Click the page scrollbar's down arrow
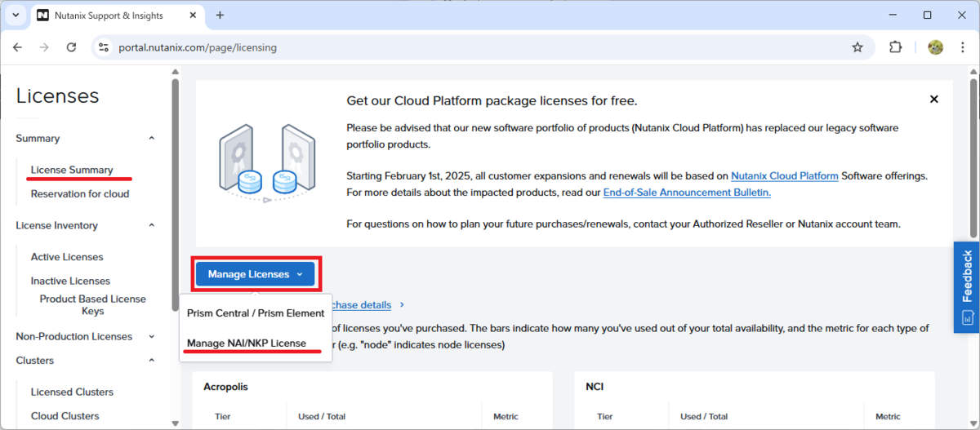Image resolution: width=980 pixels, height=430 pixels. click(973, 423)
